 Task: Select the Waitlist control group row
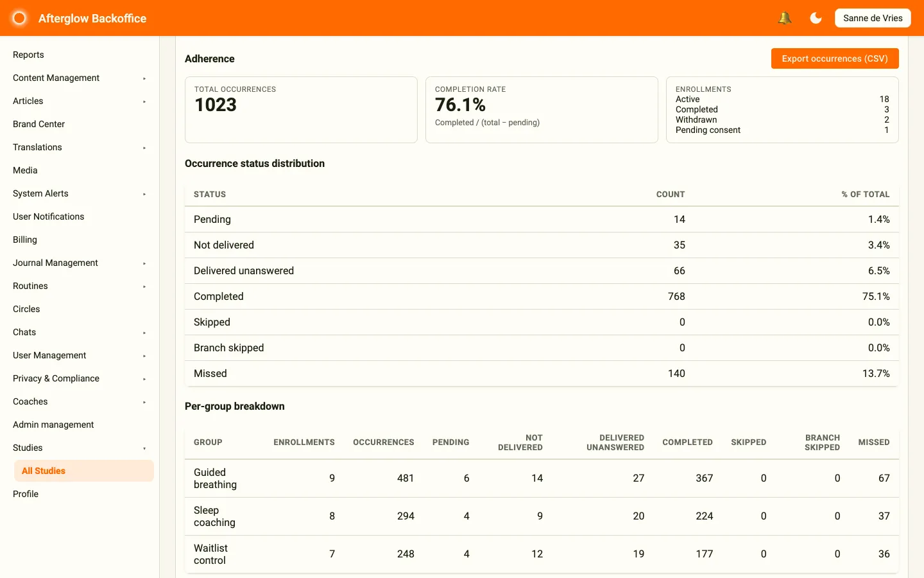point(542,554)
